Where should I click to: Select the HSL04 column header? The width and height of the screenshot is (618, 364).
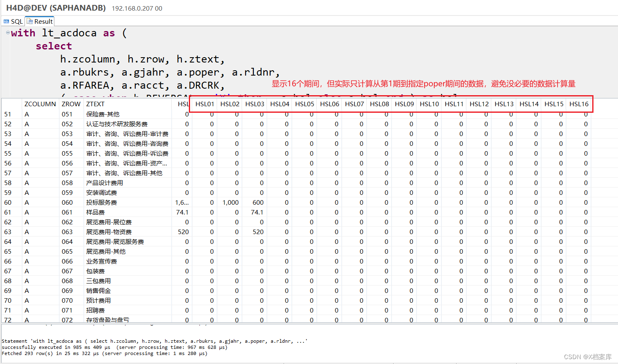280,104
